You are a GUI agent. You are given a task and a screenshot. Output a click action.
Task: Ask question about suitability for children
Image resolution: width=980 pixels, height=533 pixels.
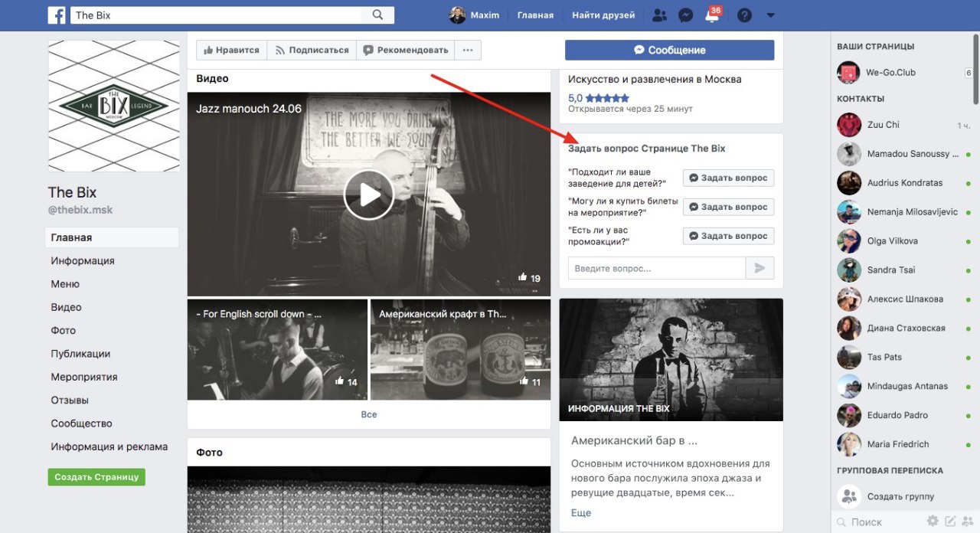[x=728, y=178]
